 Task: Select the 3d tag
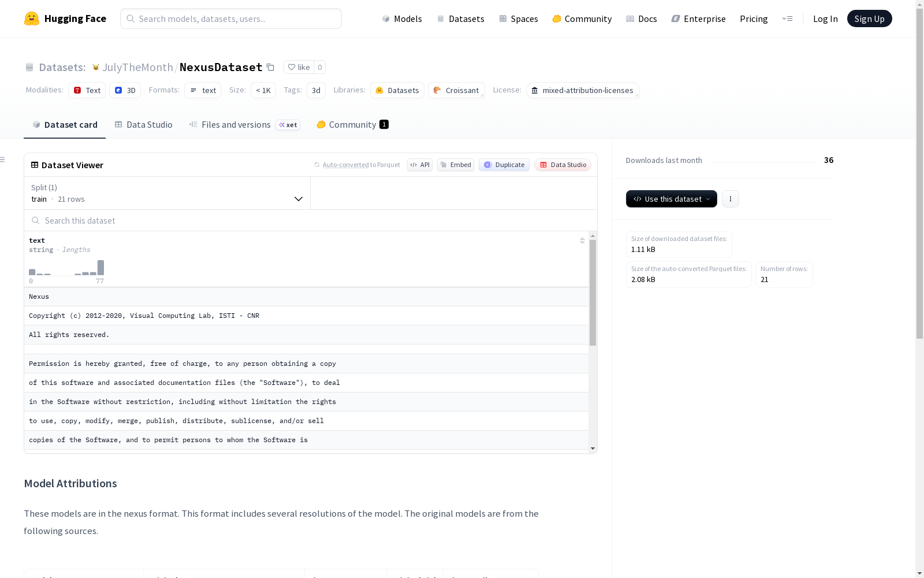(316, 90)
